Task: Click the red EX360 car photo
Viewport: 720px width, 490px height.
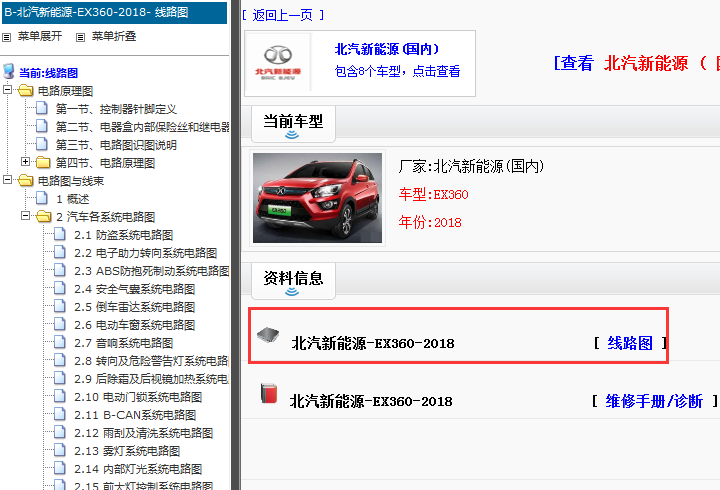Action: point(317,197)
